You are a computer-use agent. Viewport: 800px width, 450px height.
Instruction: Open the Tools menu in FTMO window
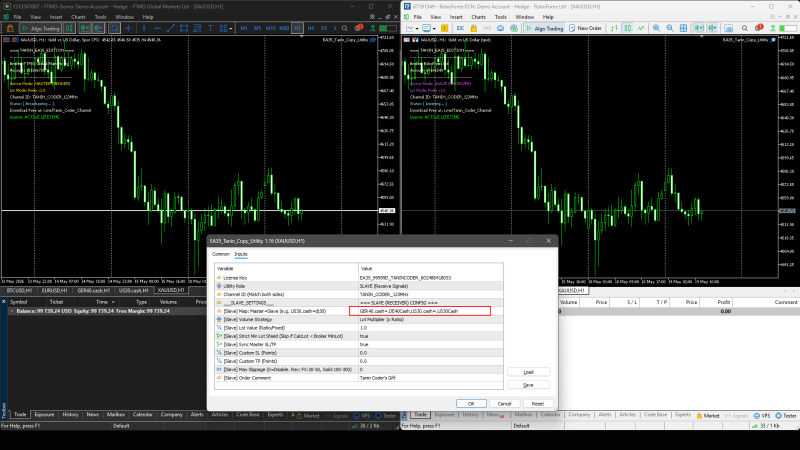point(100,17)
